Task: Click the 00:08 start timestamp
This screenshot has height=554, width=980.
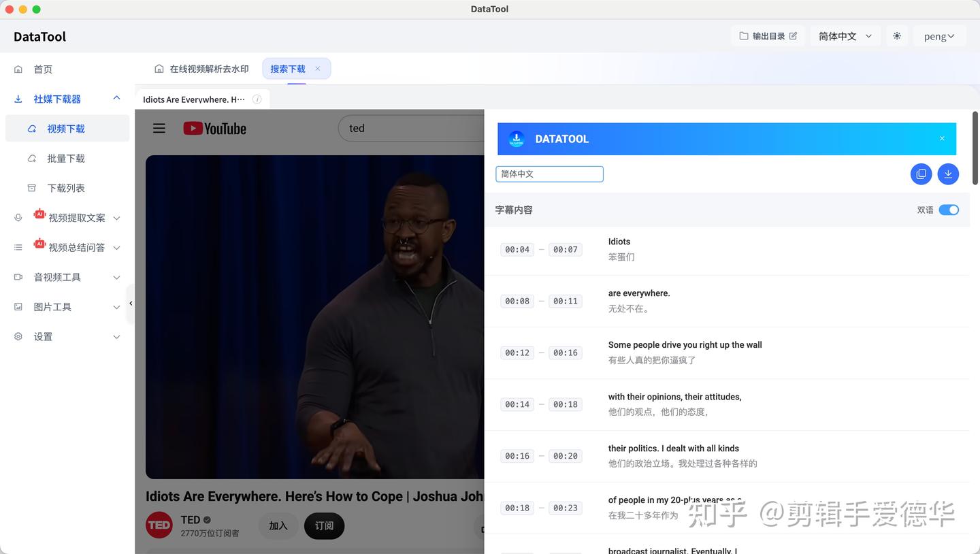Action: tap(517, 301)
